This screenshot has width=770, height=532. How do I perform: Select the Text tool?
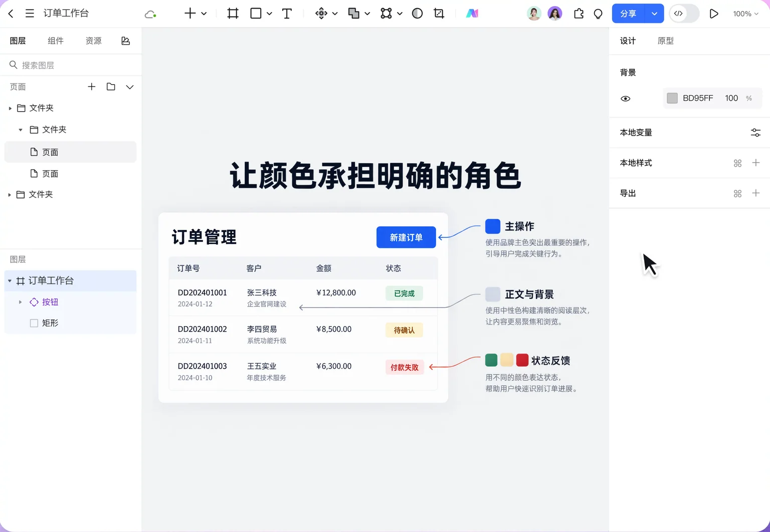(x=287, y=14)
